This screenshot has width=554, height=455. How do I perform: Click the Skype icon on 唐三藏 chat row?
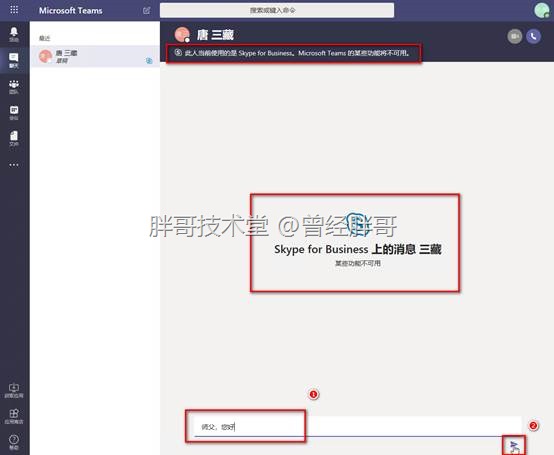coord(149,61)
